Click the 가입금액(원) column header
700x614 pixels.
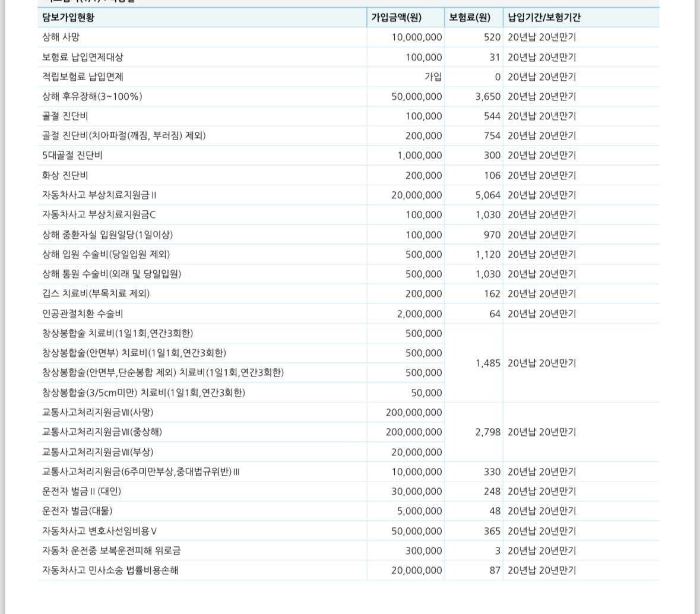tap(396, 17)
